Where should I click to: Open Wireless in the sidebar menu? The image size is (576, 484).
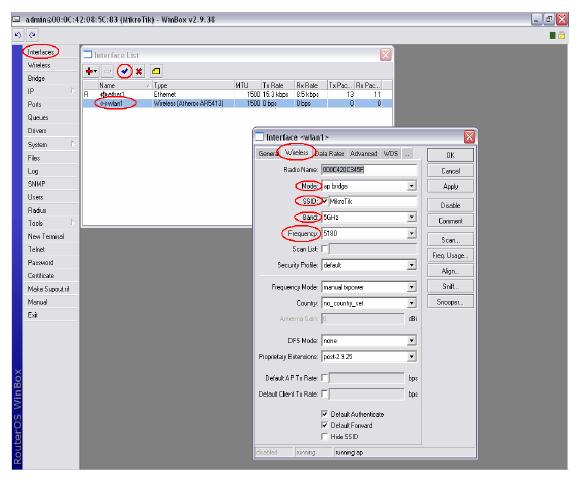(39, 65)
